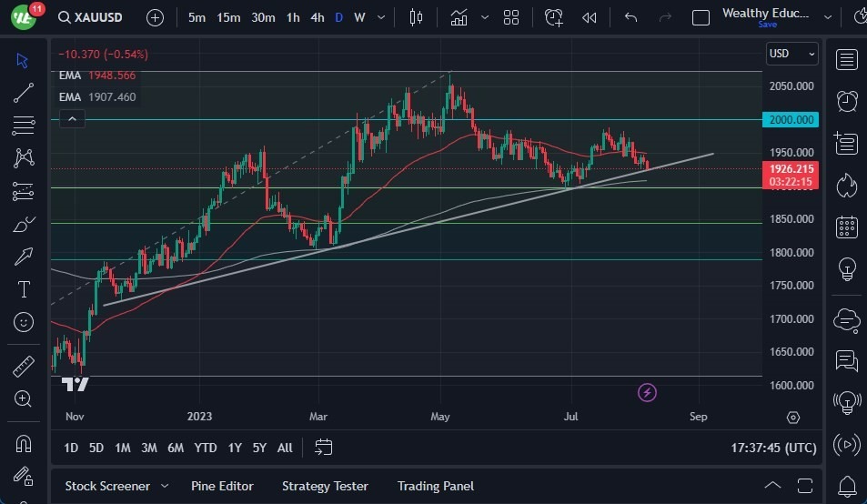Pick the ruler measure tool
The height and width of the screenshot is (504, 867).
24,366
